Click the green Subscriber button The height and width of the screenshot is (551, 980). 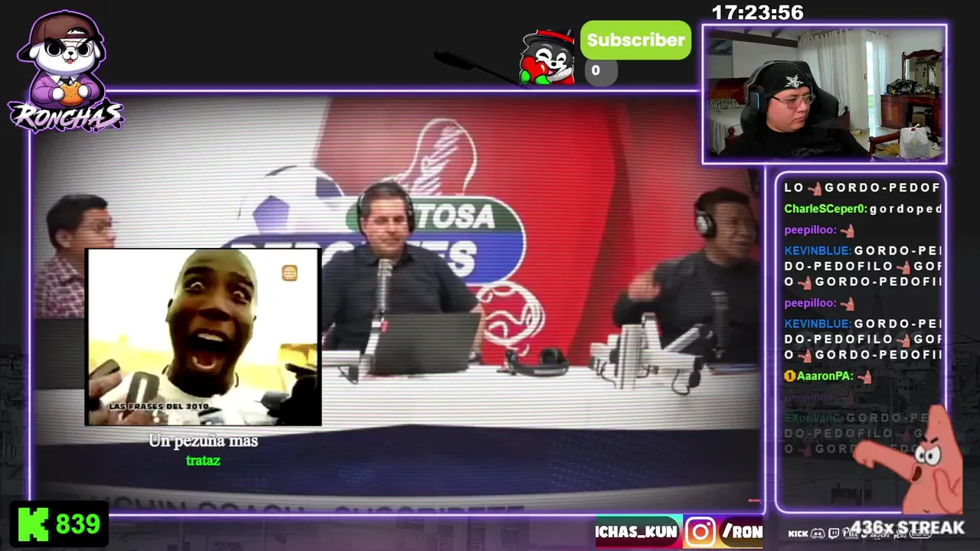click(x=635, y=40)
